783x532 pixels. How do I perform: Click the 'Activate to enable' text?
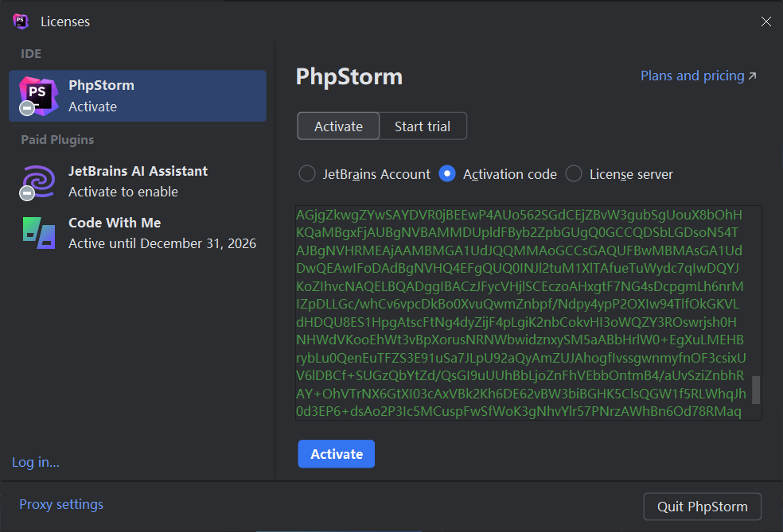coord(123,192)
